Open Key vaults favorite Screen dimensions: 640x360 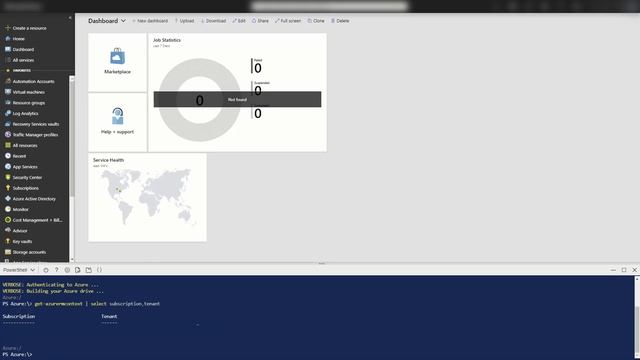(18, 241)
